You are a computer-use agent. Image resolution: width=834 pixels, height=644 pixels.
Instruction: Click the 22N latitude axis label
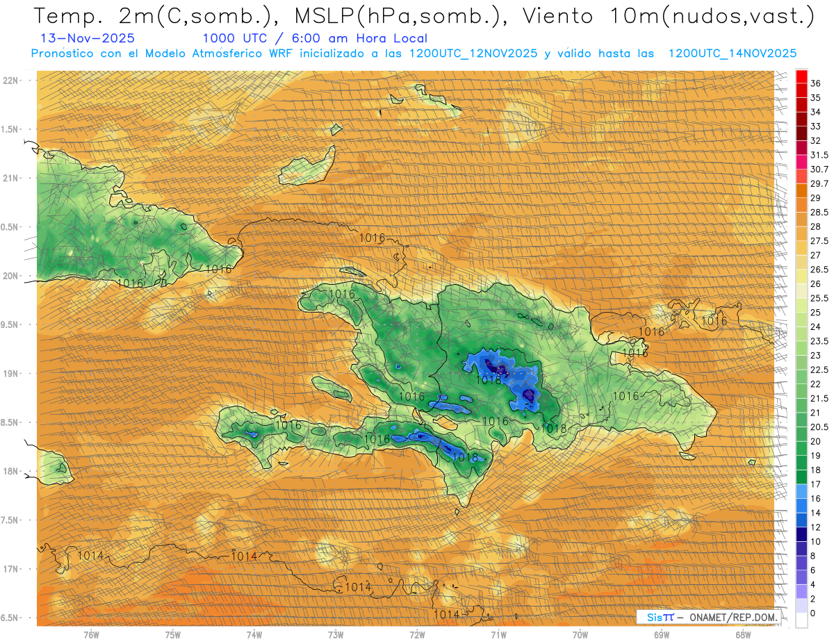click(x=11, y=81)
